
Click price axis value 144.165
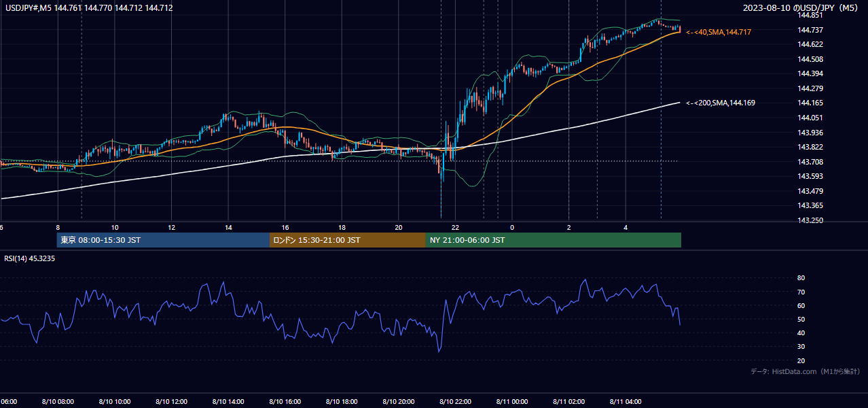pos(810,103)
